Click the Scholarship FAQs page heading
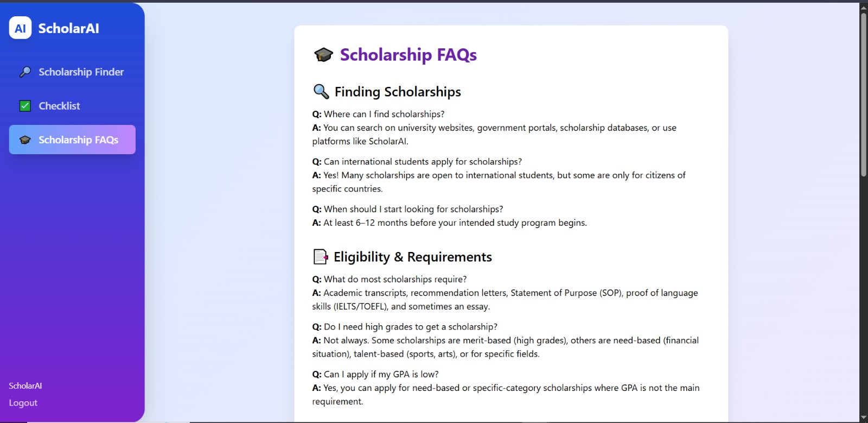The image size is (868, 423). tap(408, 55)
